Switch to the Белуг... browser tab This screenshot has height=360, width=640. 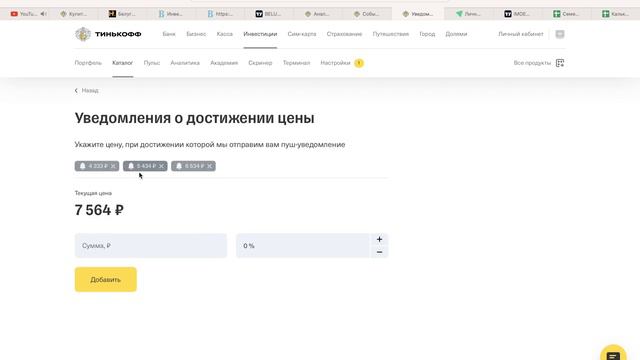[x=122, y=14]
